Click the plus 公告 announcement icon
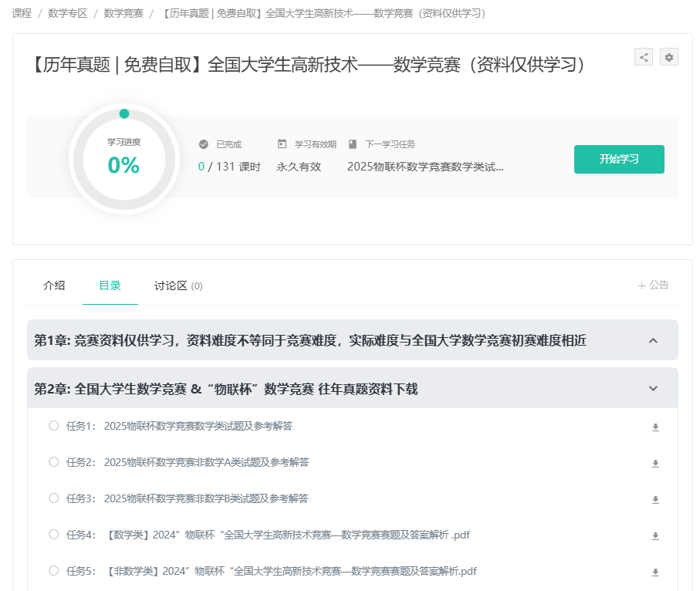The width and height of the screenshot is (700, 591). [x=641, y=285]
